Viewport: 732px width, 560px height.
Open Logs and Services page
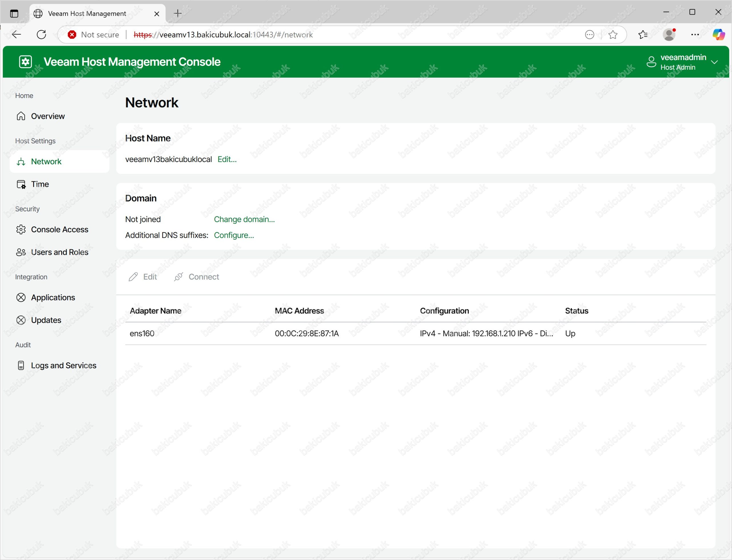pyautogui.click(x=60, y=366)
